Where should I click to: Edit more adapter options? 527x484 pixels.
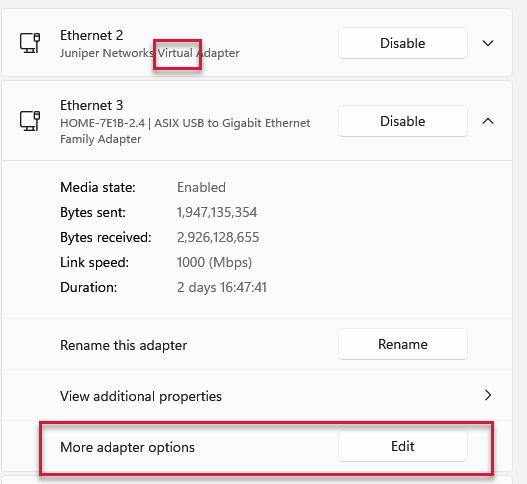[403, 446]
